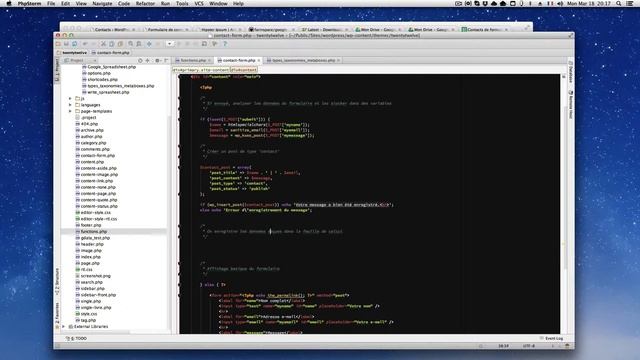This screenshot has height=360, width=640.
Task: Select Google_Spreadsheet.php in project tree
Action: pyautogui.click(x=111, y=67)
